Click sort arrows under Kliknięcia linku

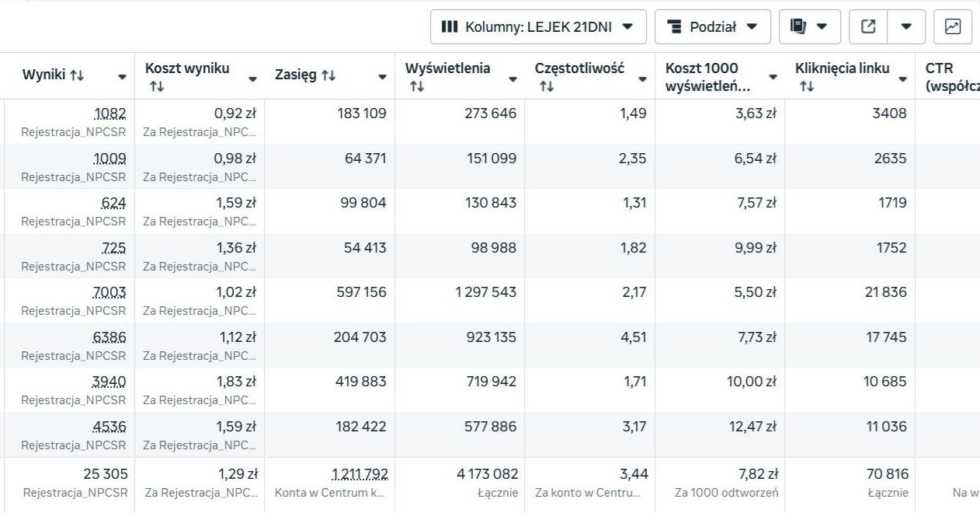click(x=806, y=86)
